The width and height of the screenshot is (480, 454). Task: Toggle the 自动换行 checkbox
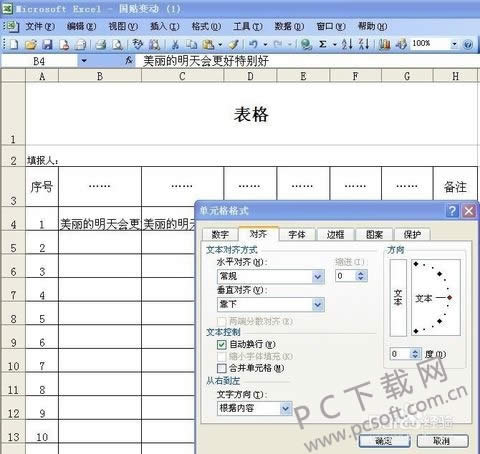pyautogui.click(x=222, y=344)
